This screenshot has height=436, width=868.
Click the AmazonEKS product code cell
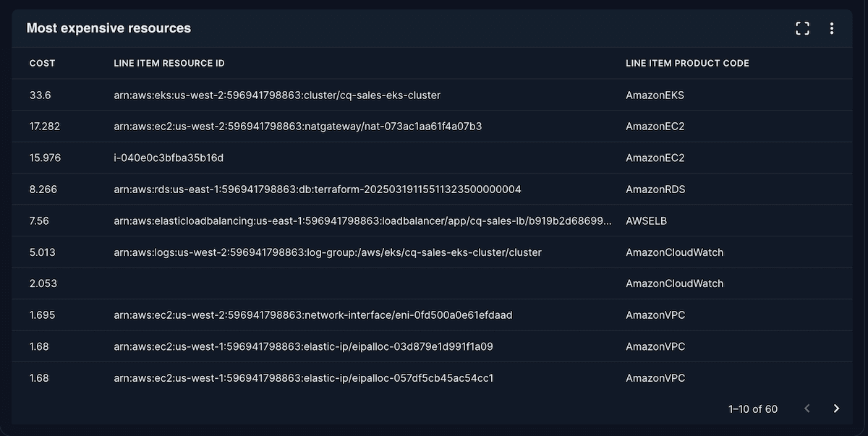click(655, 95)
